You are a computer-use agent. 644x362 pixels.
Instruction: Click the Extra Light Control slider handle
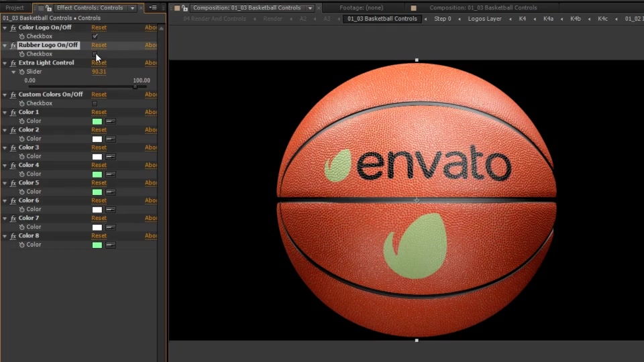pyautogui.click(x=135, y=86)
